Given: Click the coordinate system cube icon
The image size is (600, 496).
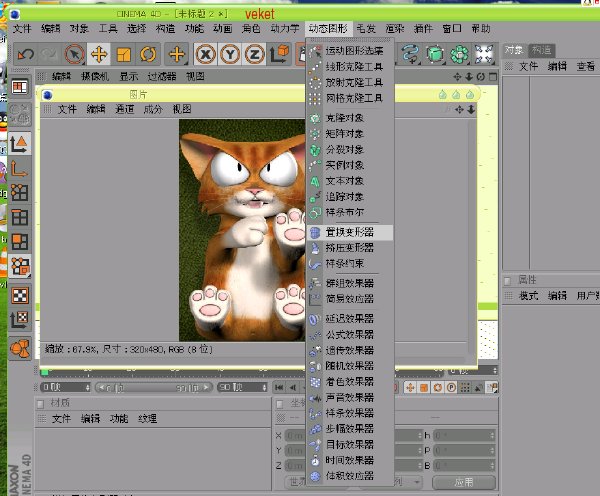Looking at the screenshot, I should point(279,54).
